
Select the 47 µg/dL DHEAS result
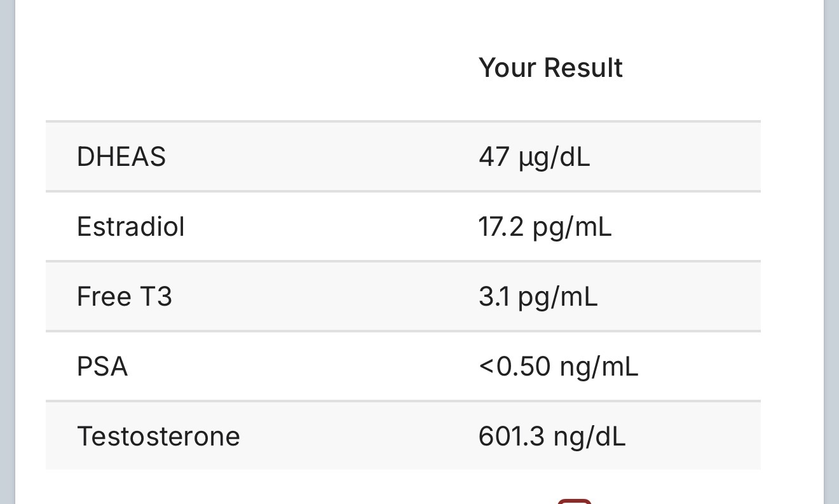click(x=535, y=157)
